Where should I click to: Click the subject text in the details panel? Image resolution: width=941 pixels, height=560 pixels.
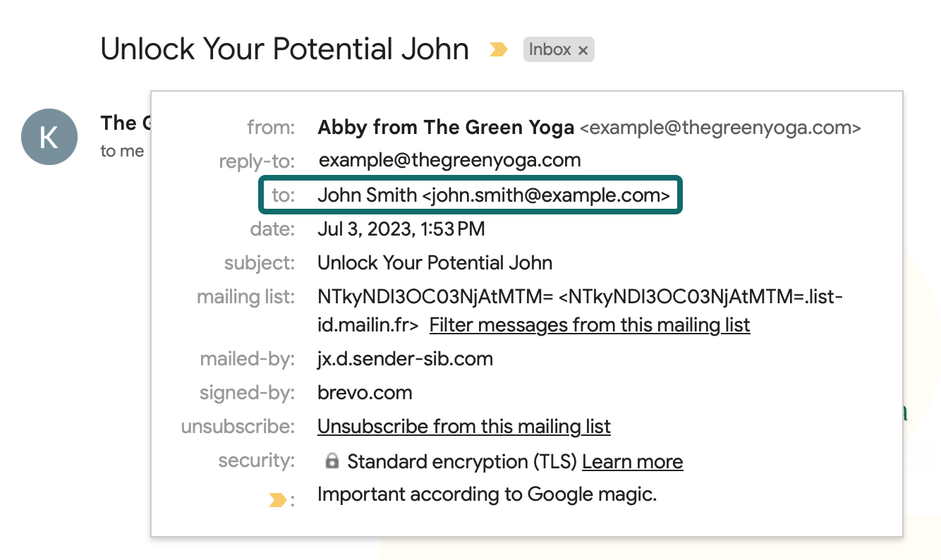tap(435, 262)
